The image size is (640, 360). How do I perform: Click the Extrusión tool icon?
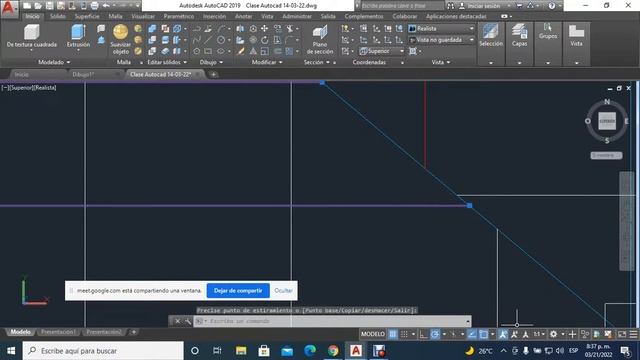click(78, 31)
